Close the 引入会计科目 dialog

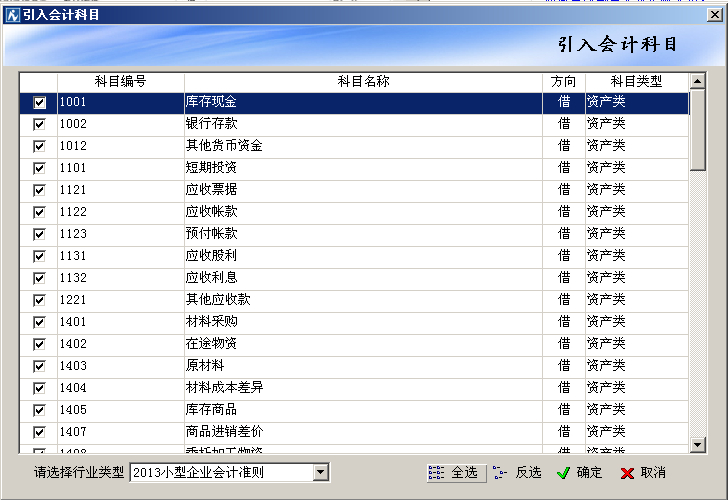tap(715, 15)
